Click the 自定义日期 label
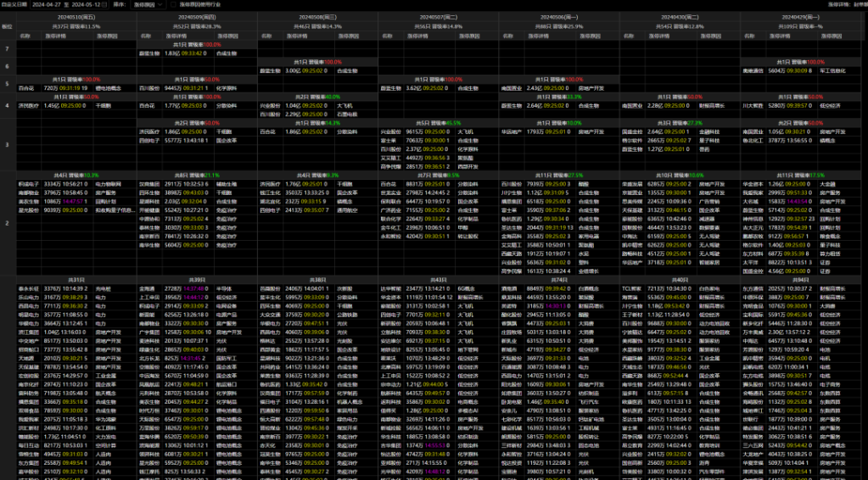868x480 pixels. coord(13,4)
